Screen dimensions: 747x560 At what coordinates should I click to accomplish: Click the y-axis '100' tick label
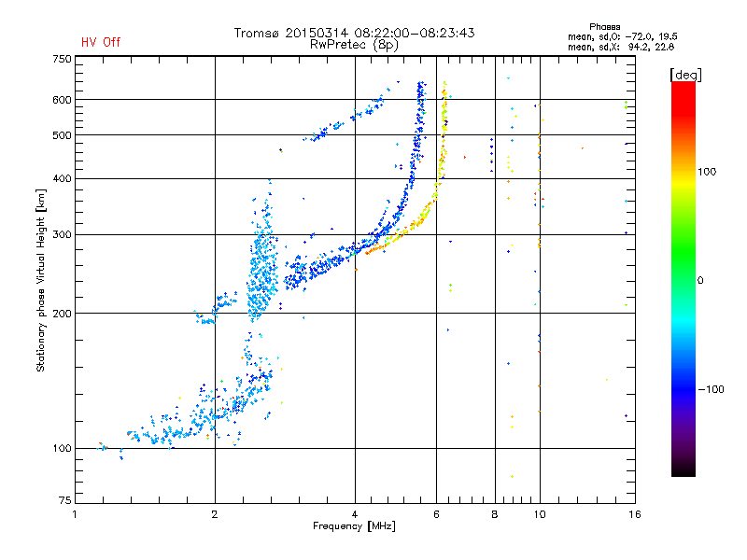click(62, 449)
